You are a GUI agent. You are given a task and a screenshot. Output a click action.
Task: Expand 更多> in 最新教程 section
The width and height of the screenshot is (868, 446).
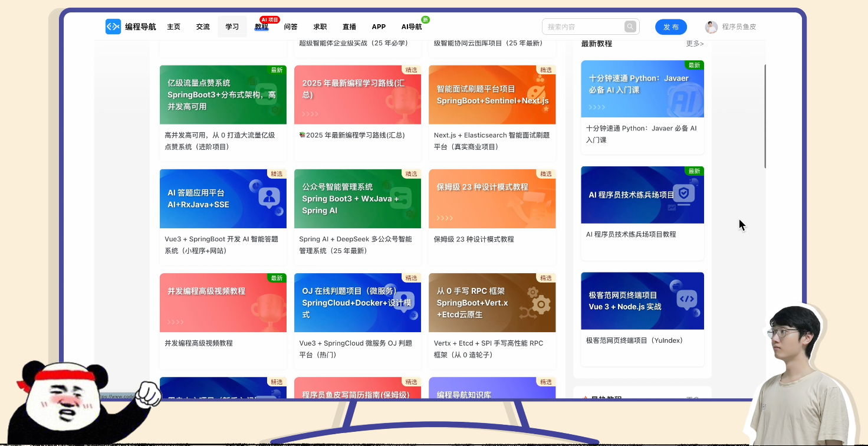[x=695, y=44]
